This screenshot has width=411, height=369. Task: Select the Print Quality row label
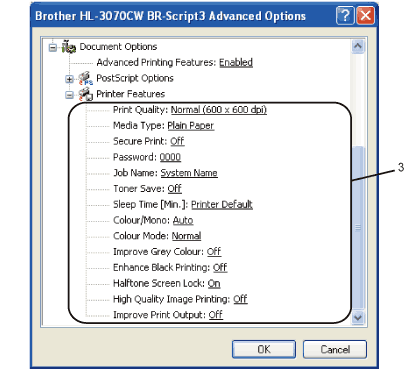click(140, 110)
